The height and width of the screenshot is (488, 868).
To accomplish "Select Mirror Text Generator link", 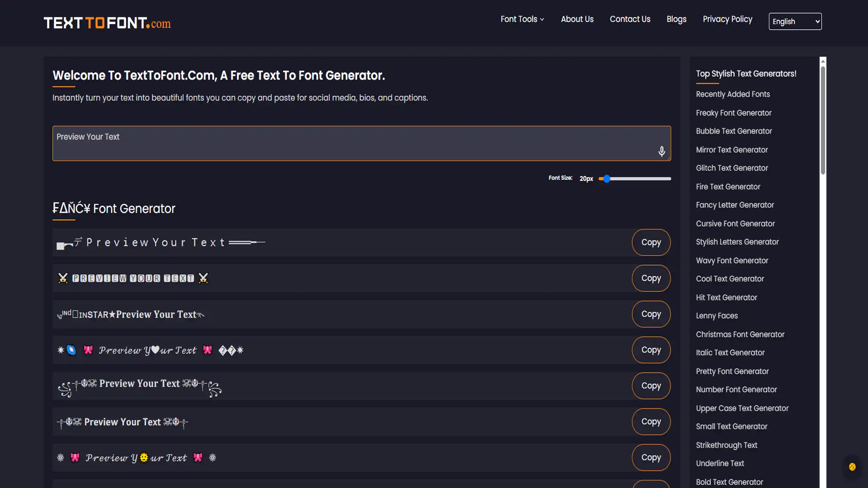I will pyautogui.click(x=732, y=149).
